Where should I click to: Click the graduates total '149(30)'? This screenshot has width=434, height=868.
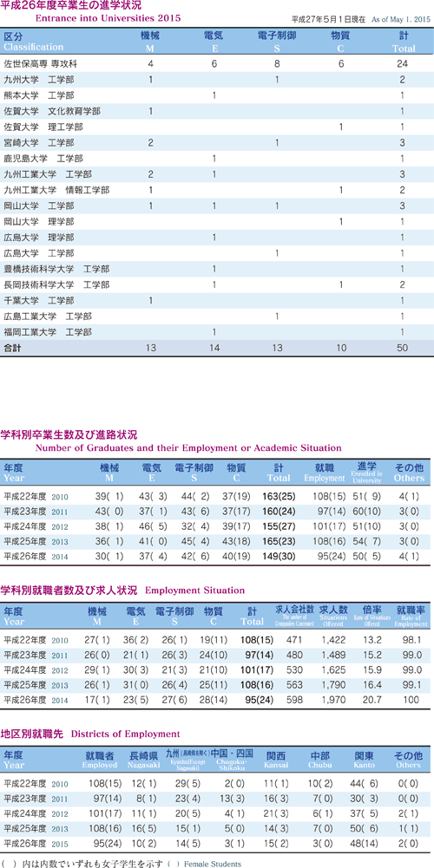280,556
